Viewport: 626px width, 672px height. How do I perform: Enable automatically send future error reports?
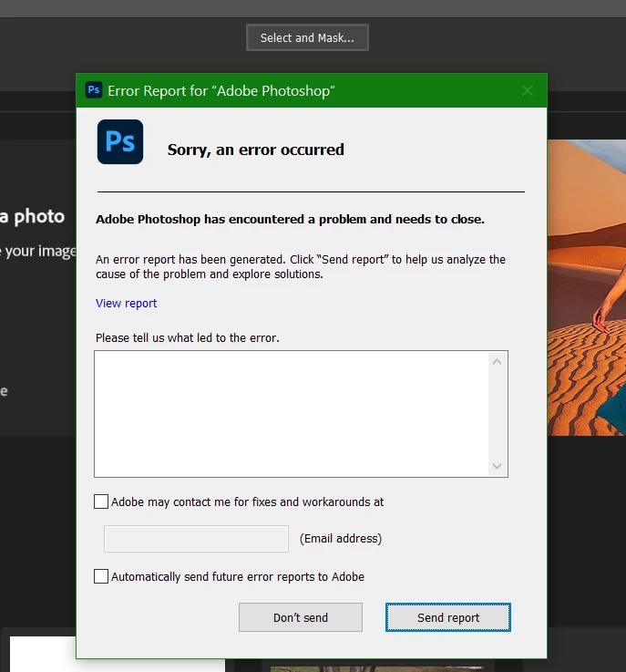(x=101, y=576)
